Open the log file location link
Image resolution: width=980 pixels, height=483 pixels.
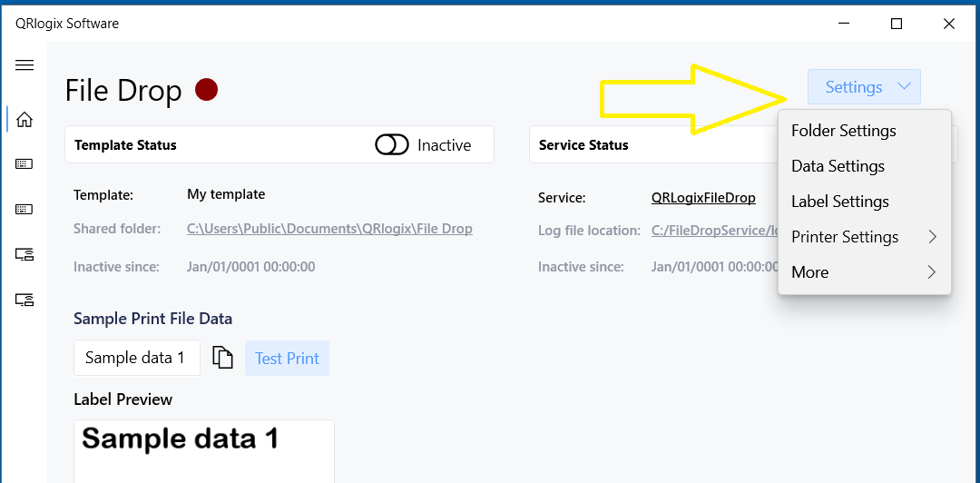714,231
